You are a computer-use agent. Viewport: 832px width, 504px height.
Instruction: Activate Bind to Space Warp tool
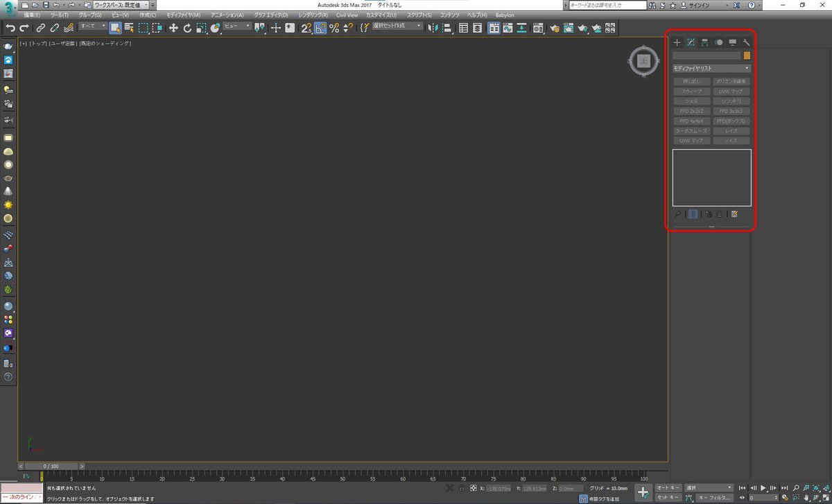point(69,28)
